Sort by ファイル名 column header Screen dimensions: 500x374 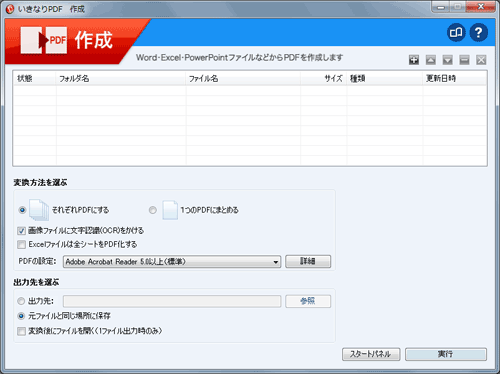(243, 79)
